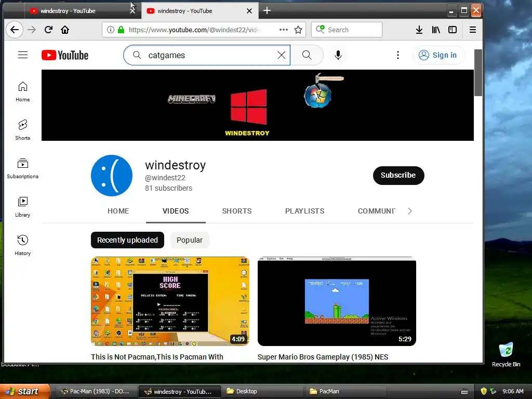The image size is (532, 399).
Task: Click the Sign in button
Action: click(438, 55)
